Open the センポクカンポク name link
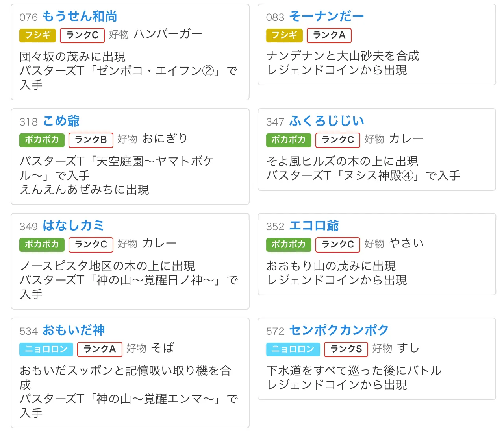 coord(339,330)
